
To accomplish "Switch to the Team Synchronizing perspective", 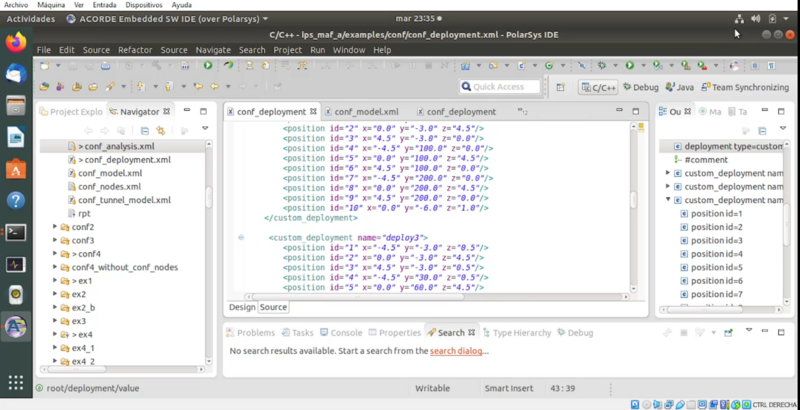I will pyautogui.click(x=745, y=87).
